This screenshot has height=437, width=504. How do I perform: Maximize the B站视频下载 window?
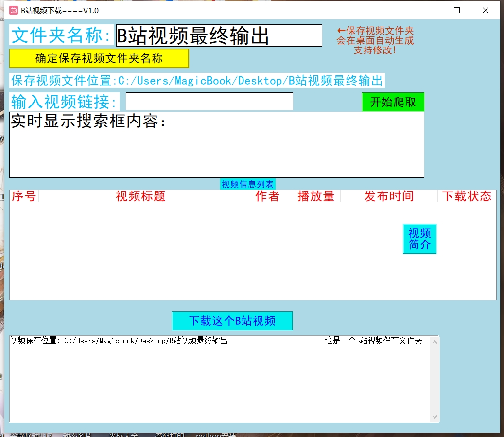coord(457,10)
